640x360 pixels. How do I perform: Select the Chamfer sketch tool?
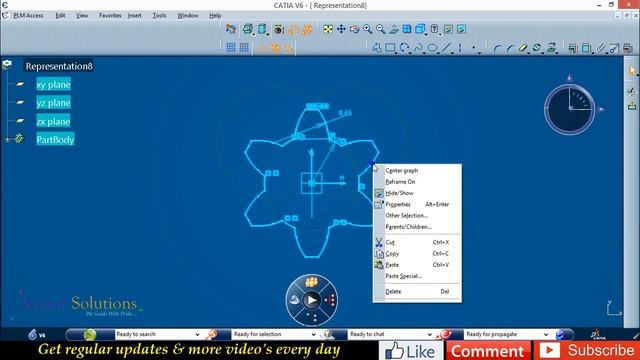click(510, 49)
